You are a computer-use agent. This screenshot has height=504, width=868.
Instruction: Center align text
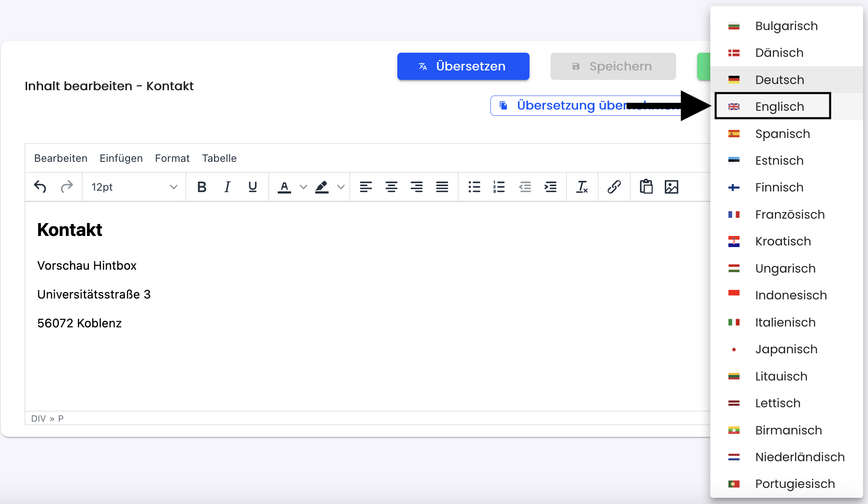[x=391, y=187]
